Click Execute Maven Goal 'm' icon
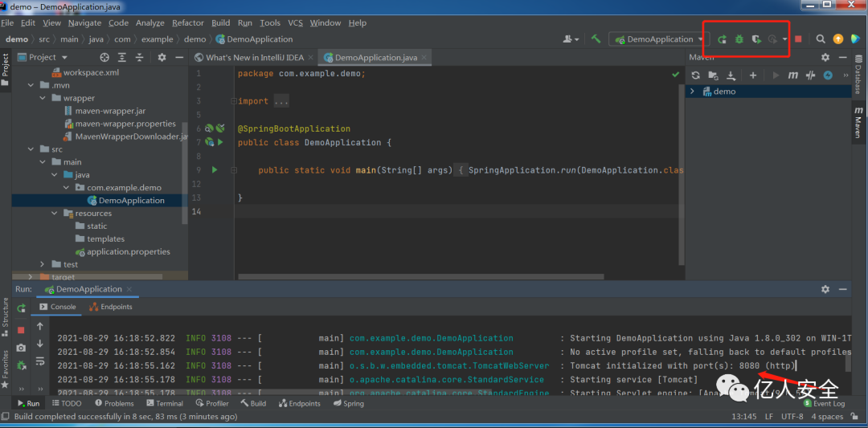 click(x=792, y=75)
